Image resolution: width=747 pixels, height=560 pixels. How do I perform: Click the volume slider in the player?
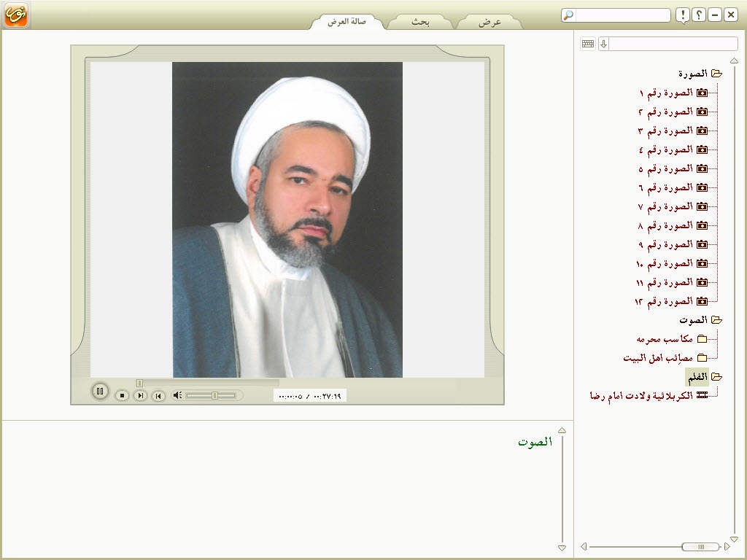pos(211,395)
